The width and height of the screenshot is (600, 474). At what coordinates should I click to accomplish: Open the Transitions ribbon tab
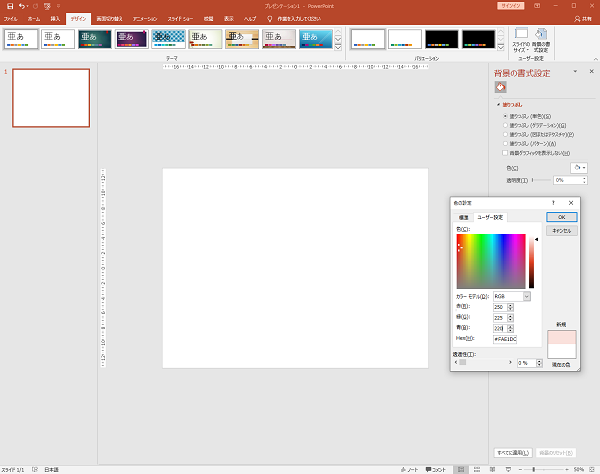(x=109, y=19)
